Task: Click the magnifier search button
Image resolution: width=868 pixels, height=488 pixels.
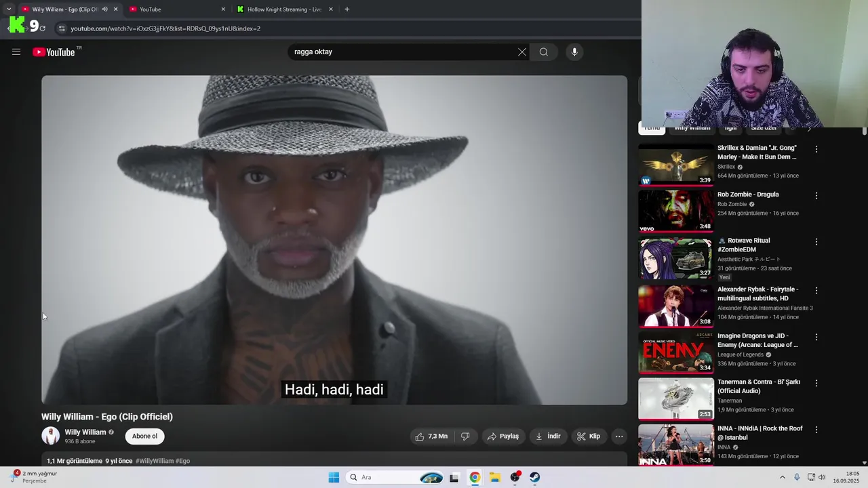Action: point(544,52)
